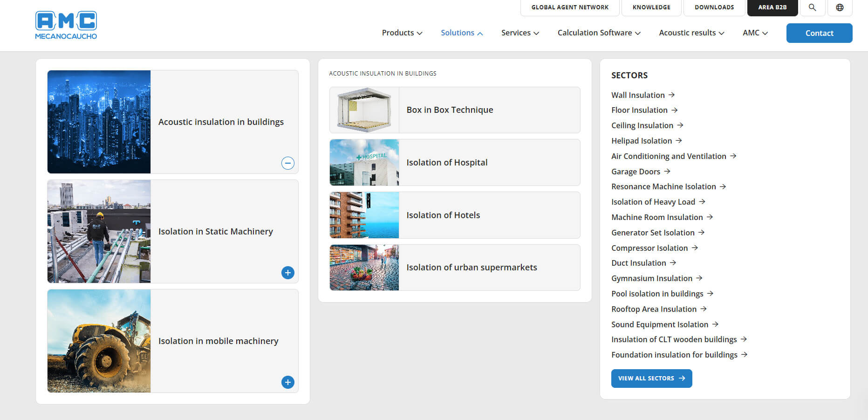Open Generator Set Isolation link
The width and height of the screenshot is (868, 420).
(x=658, y=233)
